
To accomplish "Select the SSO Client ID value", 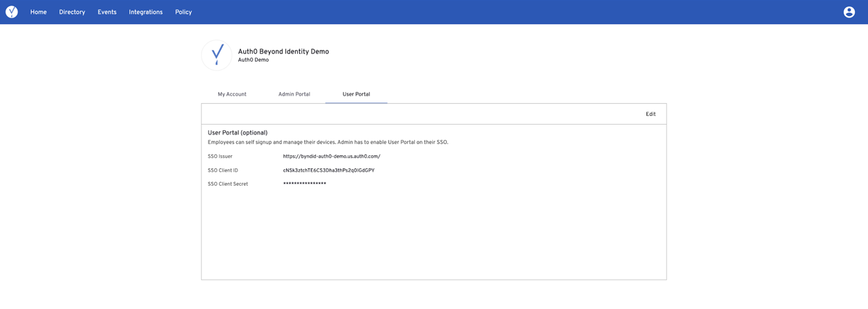I will click(329, 170).
